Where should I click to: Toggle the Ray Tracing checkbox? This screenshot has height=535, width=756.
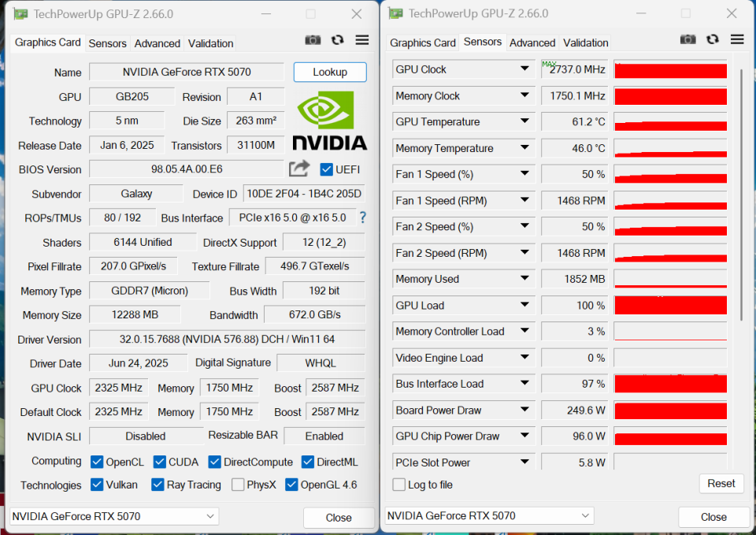(x=157, y=485)
